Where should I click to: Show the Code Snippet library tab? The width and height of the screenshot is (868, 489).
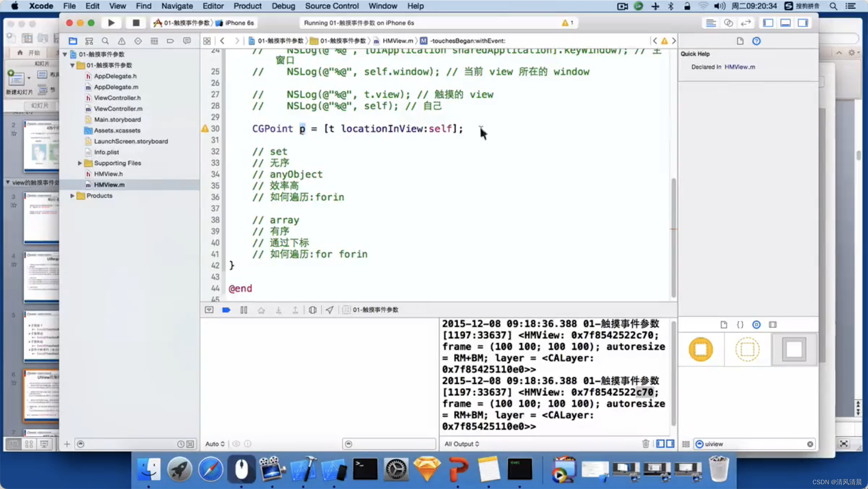point(740,324)
